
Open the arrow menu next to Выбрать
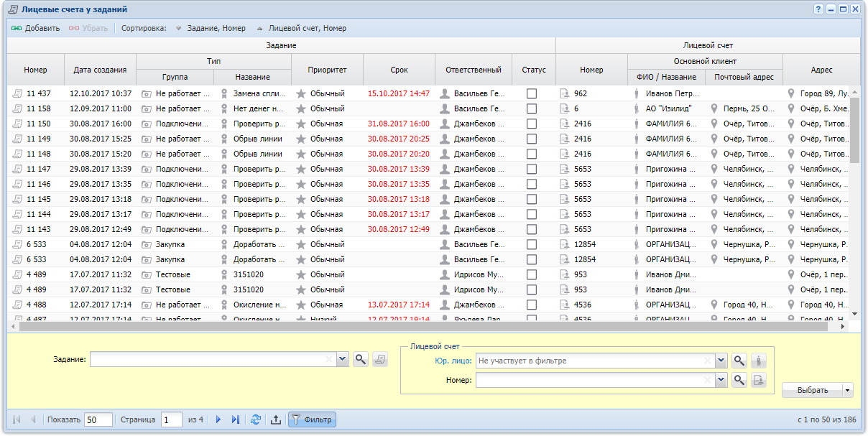coord(848,390)
